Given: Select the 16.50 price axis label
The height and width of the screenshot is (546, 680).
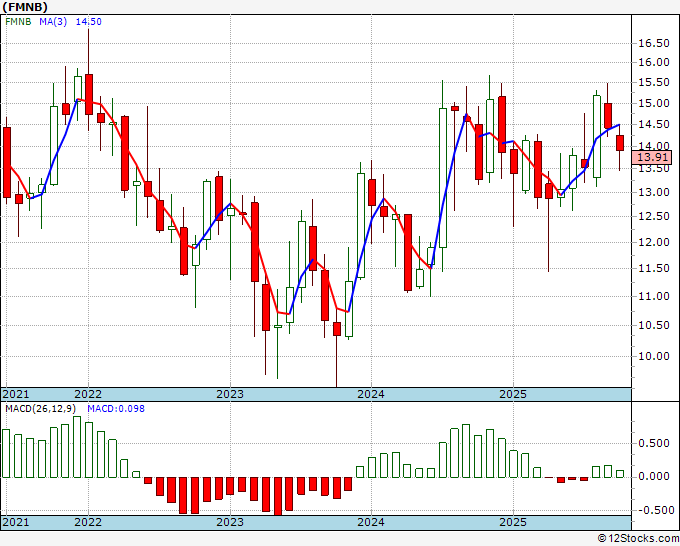Looking at the screenshot, I should 654,43.
